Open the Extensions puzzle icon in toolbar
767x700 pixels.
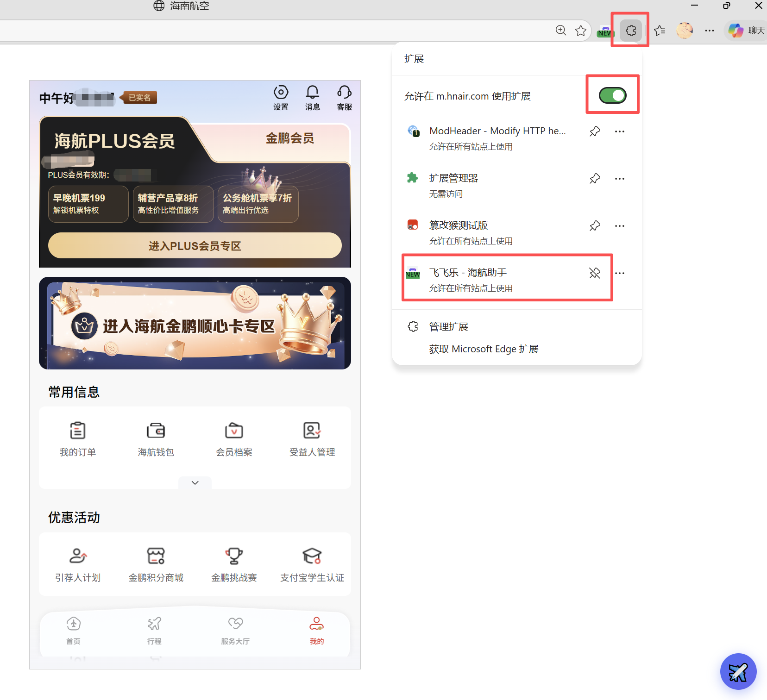(630, 31)
